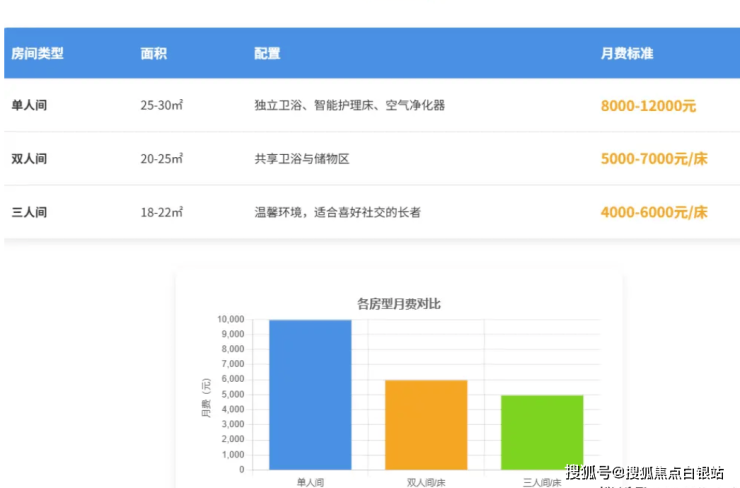Select the 双人间 row label
Image resolution: width=740 pixels, height=488 pixels.
point(29,159)
